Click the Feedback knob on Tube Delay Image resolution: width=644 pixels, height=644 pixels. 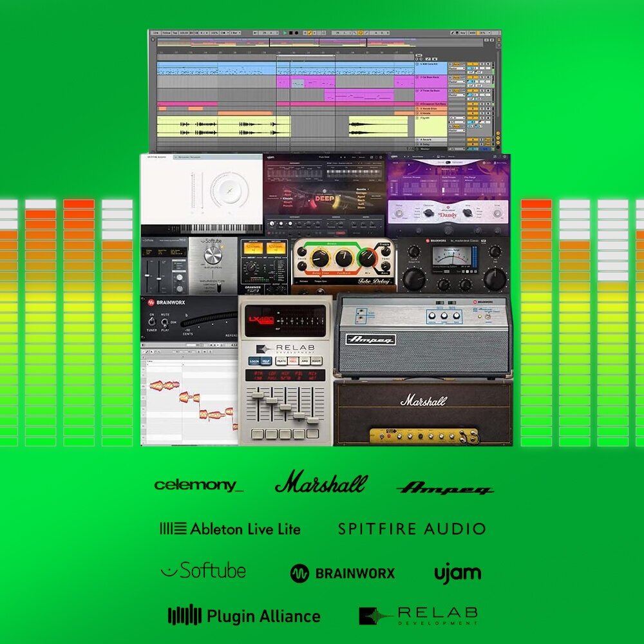click(x=343, y=258)
